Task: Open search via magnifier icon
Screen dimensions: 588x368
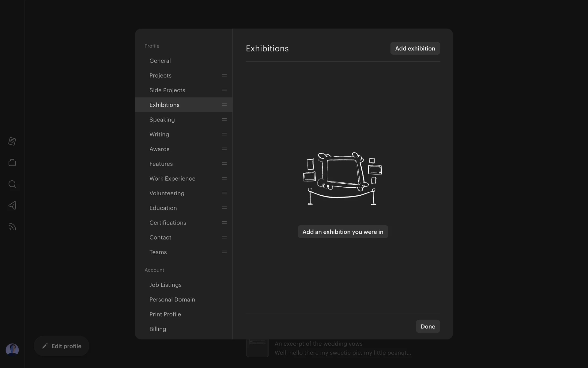Action: click(12, 184)
